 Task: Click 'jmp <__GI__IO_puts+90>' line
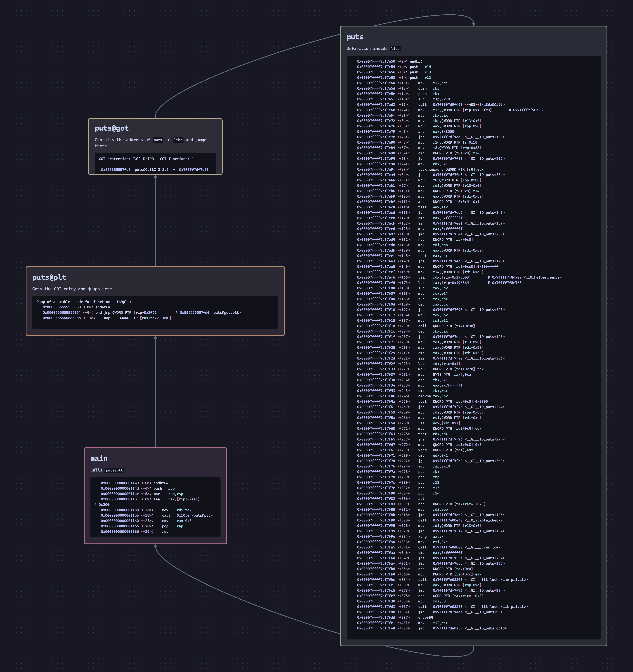[x=460, y=612]
